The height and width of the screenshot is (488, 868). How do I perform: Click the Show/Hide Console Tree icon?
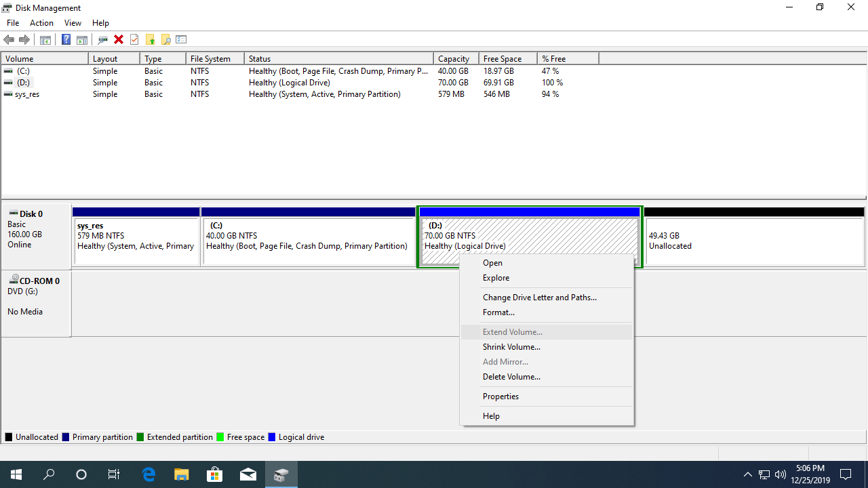coord(45,40)
